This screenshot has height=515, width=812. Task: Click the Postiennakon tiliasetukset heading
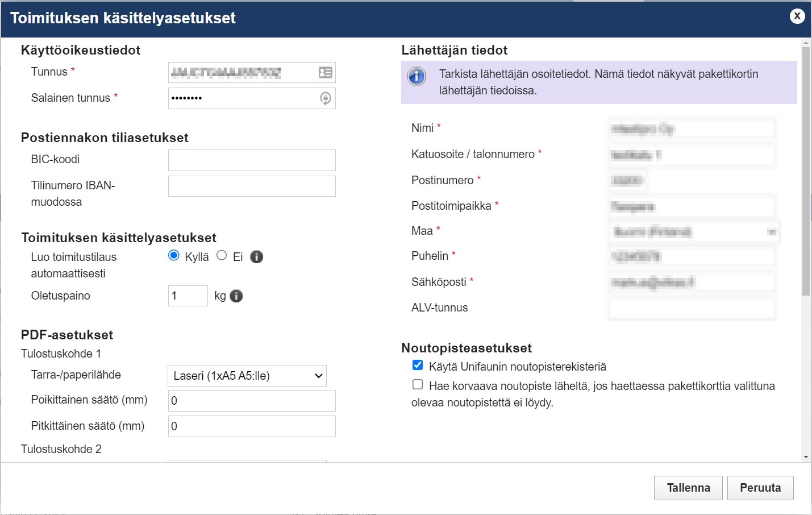click(x=105, y=138)
